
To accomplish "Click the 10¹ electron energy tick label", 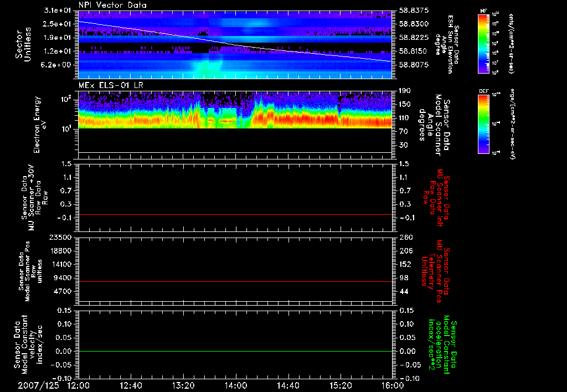I will click(x=66, y=129).
